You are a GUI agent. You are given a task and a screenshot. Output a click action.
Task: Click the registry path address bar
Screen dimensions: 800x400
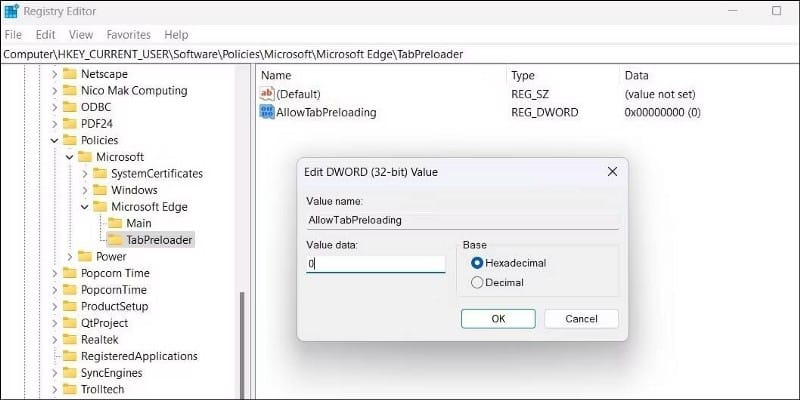tap(400, 54)
